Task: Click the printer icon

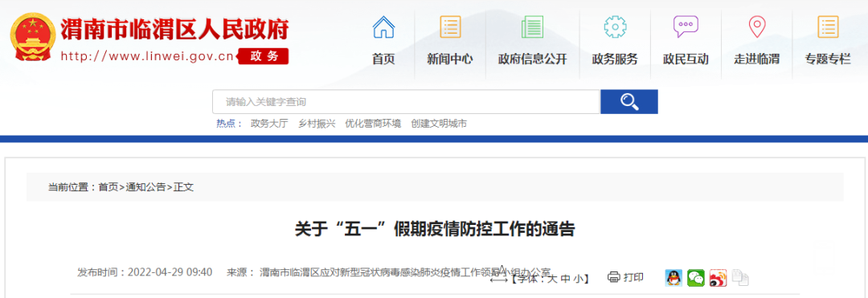Action: click(x=613, y=278)
